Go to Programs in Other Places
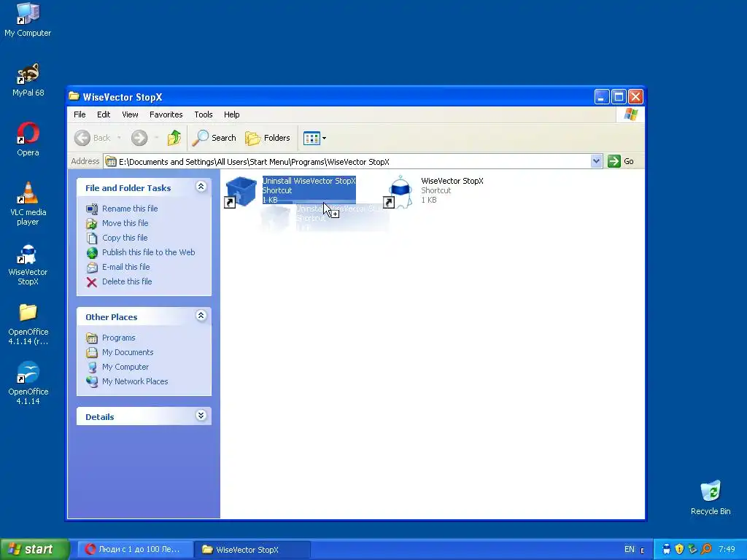 (x=111, y=338)
